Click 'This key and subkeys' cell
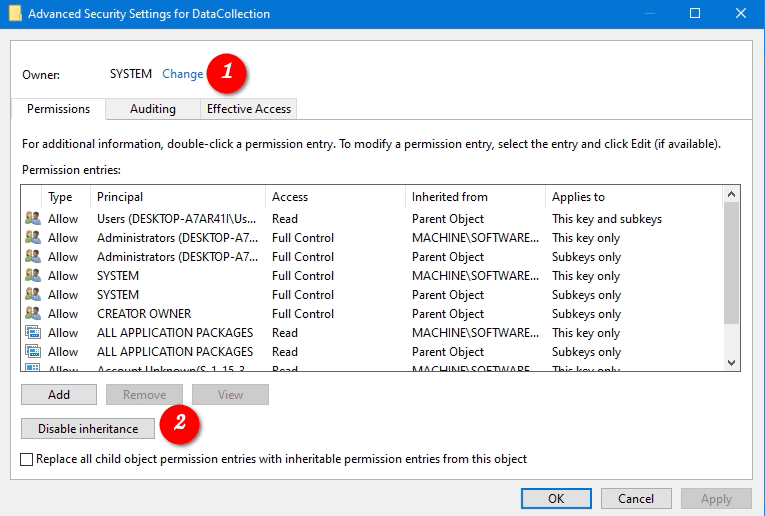Screen dimensions: 765x516 606,219
